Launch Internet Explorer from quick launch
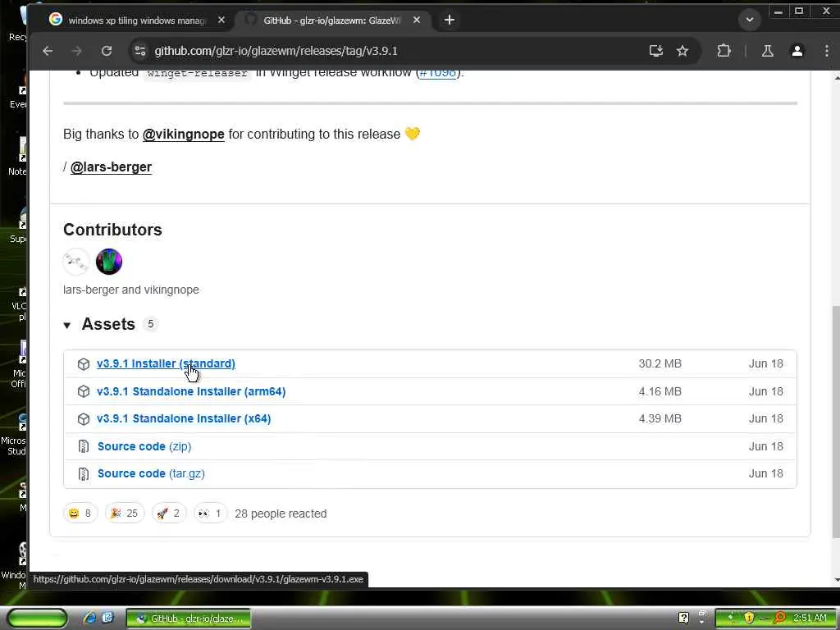Screen dimensions: 840x630 click(89, 619)
